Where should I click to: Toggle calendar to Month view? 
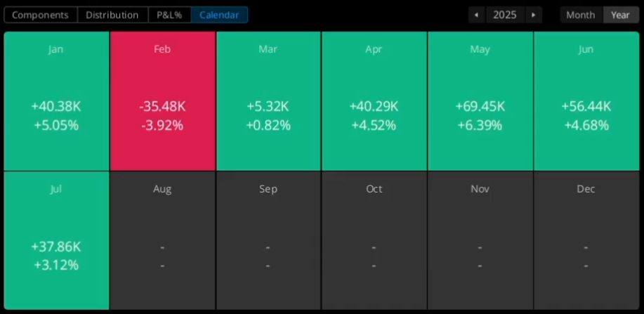click(581, 15)
